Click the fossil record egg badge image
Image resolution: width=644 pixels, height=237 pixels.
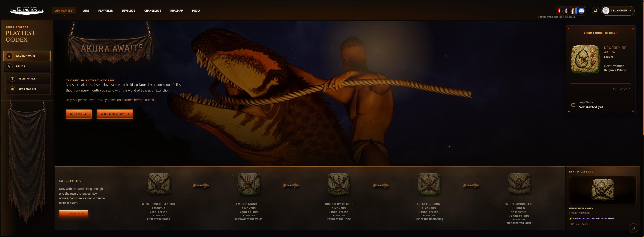(585, 59)
